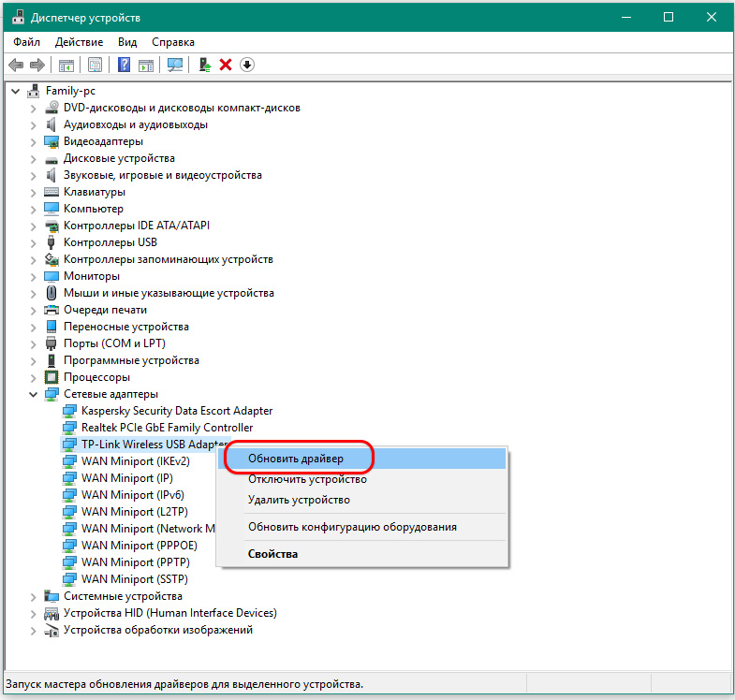This screenshot has height=700, width=735.
Task: Expand Программные устройства category
Action: click(33, 361)
